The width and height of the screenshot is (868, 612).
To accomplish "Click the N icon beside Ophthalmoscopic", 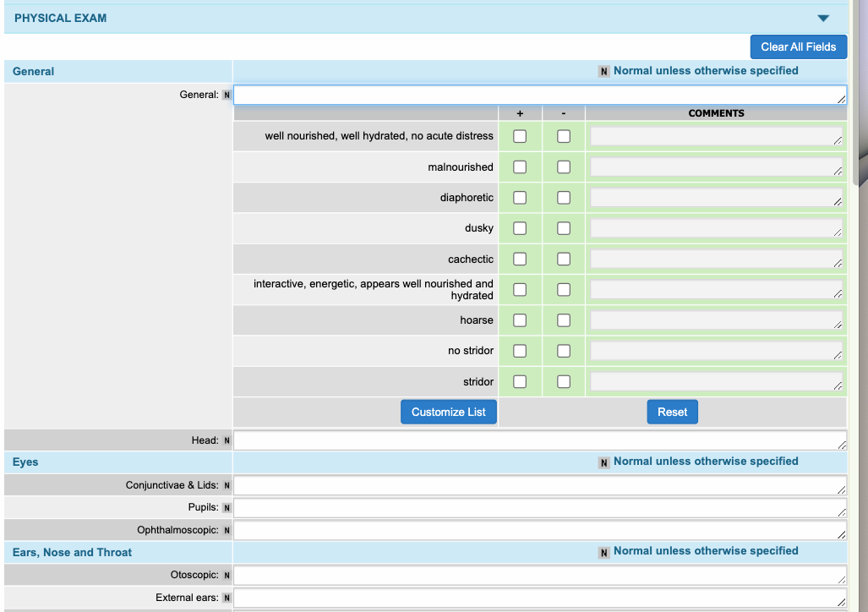I will [x=227, y=530].
